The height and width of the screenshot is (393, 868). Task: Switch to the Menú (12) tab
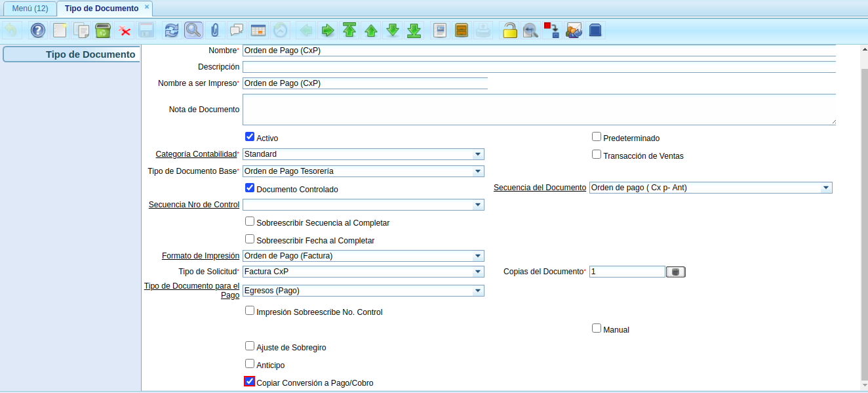(x=30, y=9)
